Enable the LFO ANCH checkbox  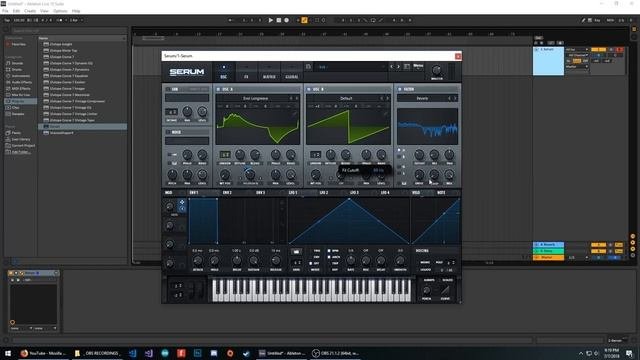pos(329,257)
